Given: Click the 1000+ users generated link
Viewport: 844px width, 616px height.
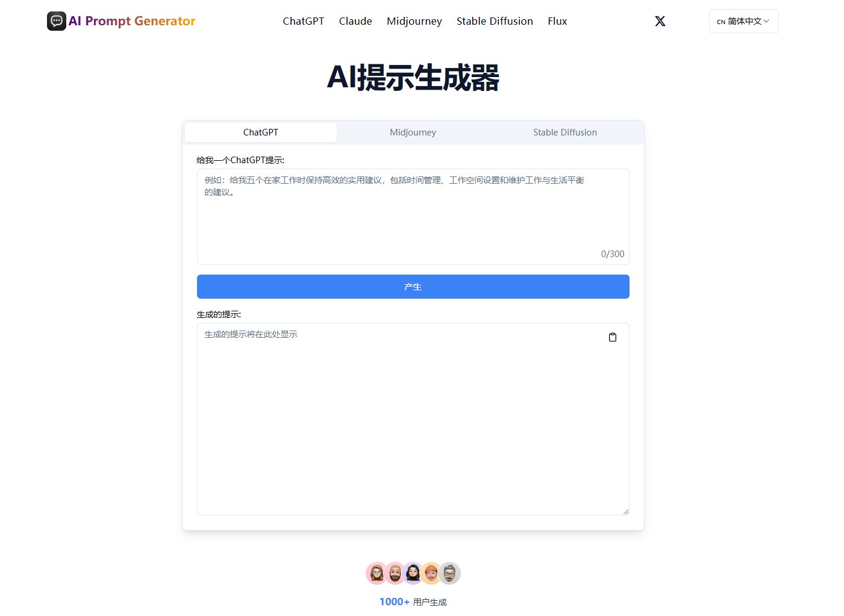Looking at the screenshot, I should [393, 601].
